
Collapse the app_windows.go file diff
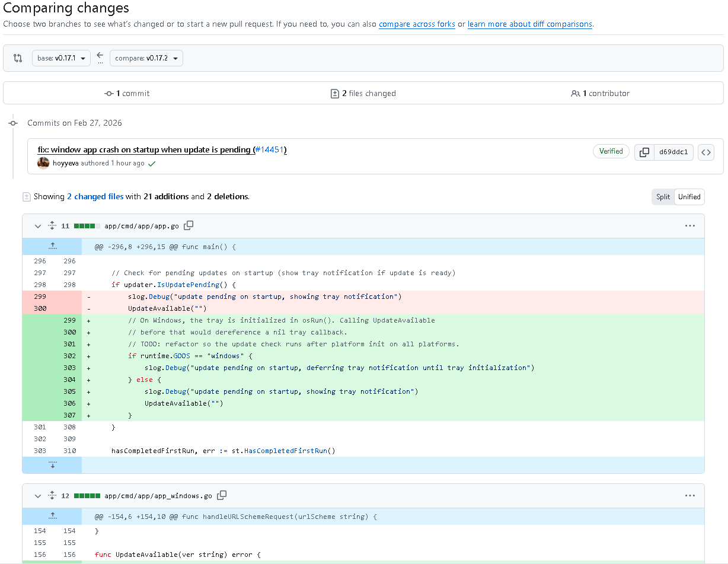pyautogui.click(x=38, y=496)
